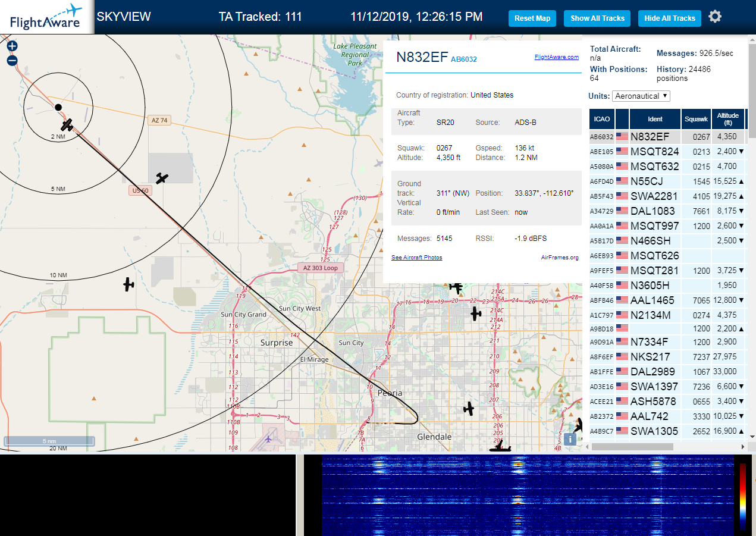Open AB6032 ICAO link beside N832EF

pyautogui.click(x=463, y=59)
